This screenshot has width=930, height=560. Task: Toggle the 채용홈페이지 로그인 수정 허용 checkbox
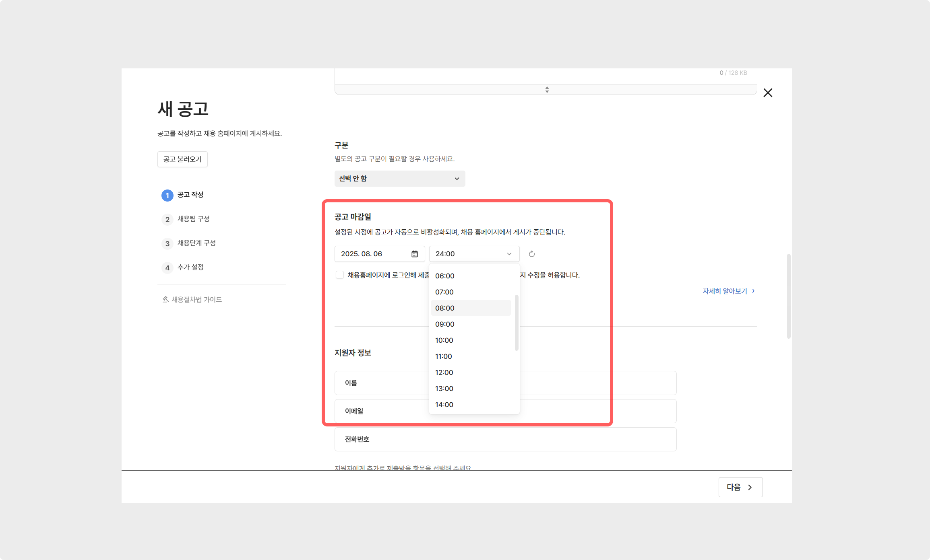[x=339, y=275]
